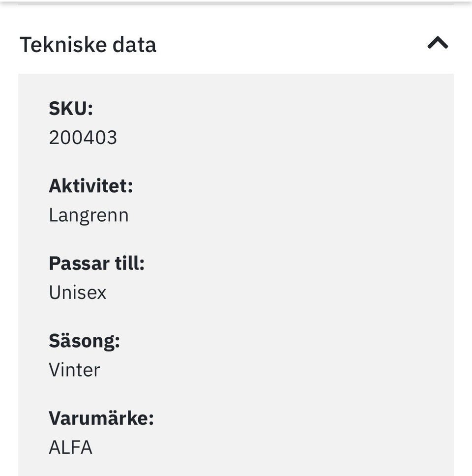Click the word till in label
This screenshot has width=472, height=476.
pos(130,264)
